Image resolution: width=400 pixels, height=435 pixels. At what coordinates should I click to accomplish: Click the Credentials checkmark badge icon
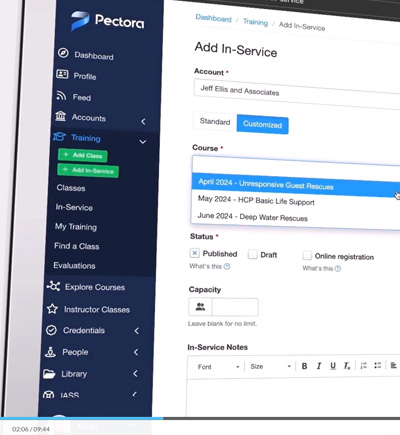51,330
